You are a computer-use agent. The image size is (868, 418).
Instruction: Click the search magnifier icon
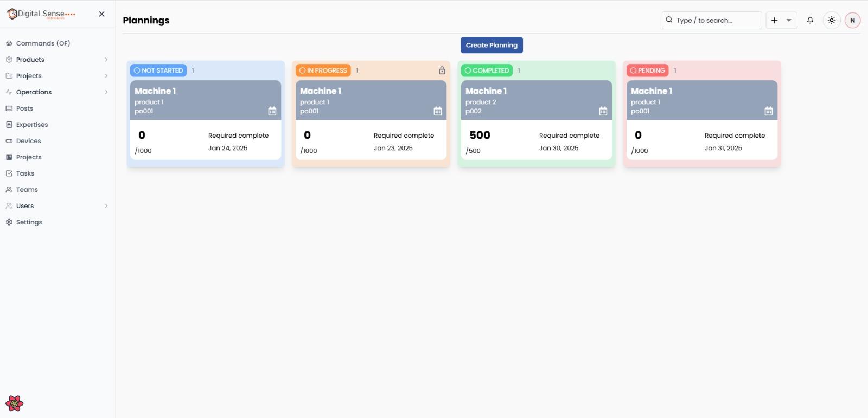tap(669, 20)
